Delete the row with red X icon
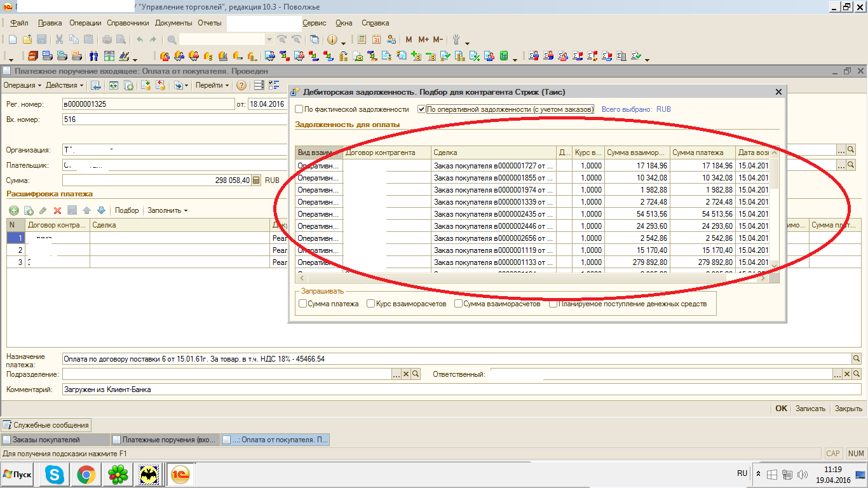The height and width of the screenshot is (488, 868). 57,210
